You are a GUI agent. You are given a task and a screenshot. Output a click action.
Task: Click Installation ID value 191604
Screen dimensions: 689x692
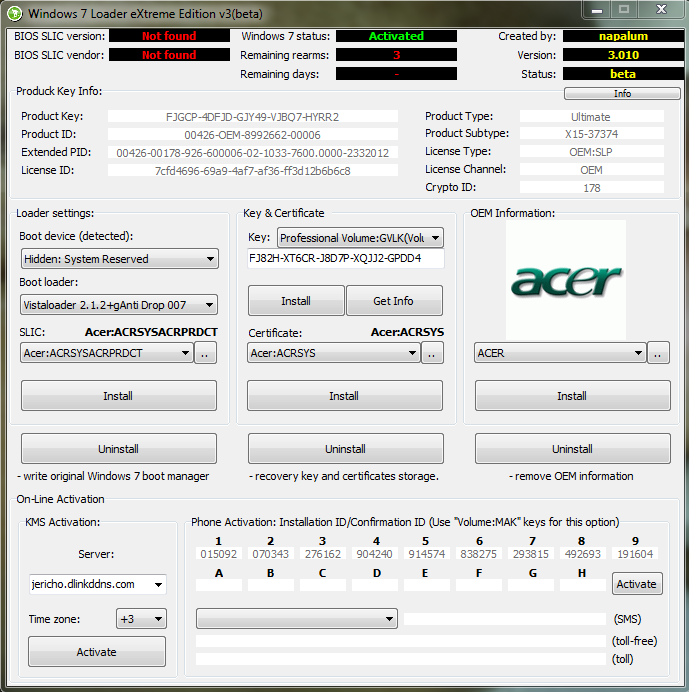point(635,553)
